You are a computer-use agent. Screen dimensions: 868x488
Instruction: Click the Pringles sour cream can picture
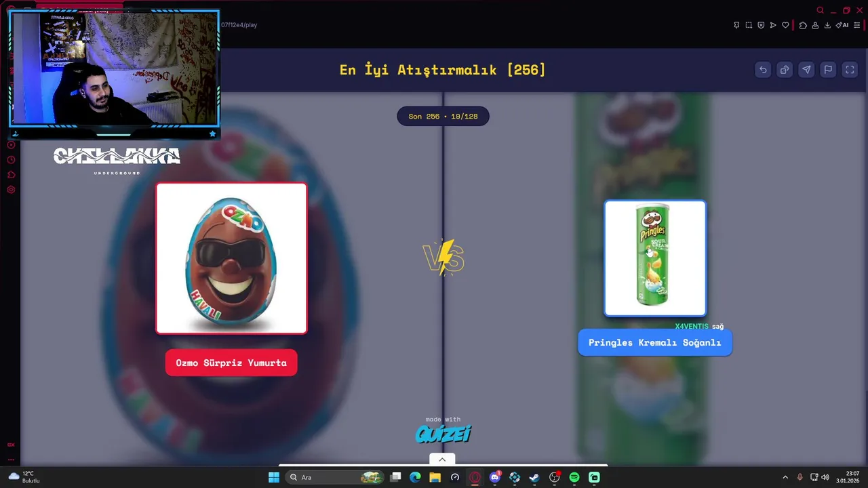(655, 258)
